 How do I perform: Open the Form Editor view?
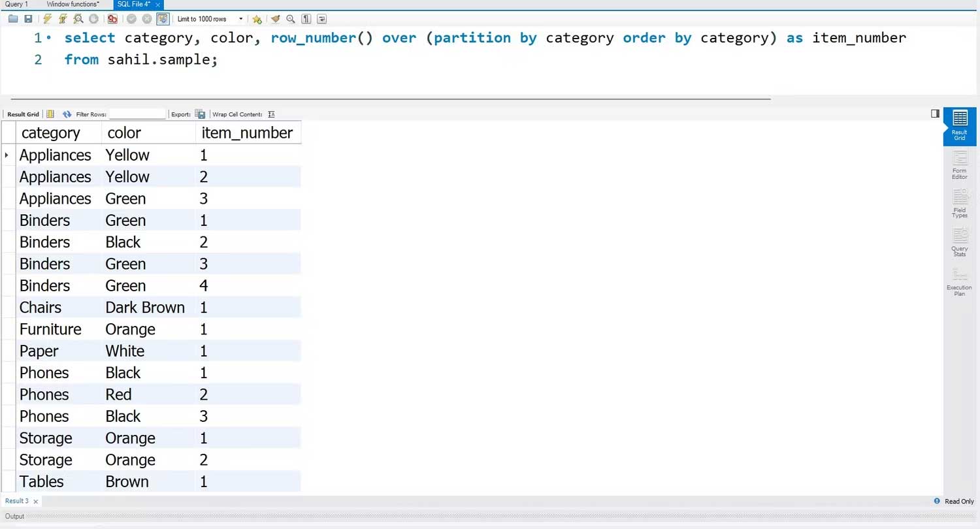pyautogui.click(x=959, y=165)
